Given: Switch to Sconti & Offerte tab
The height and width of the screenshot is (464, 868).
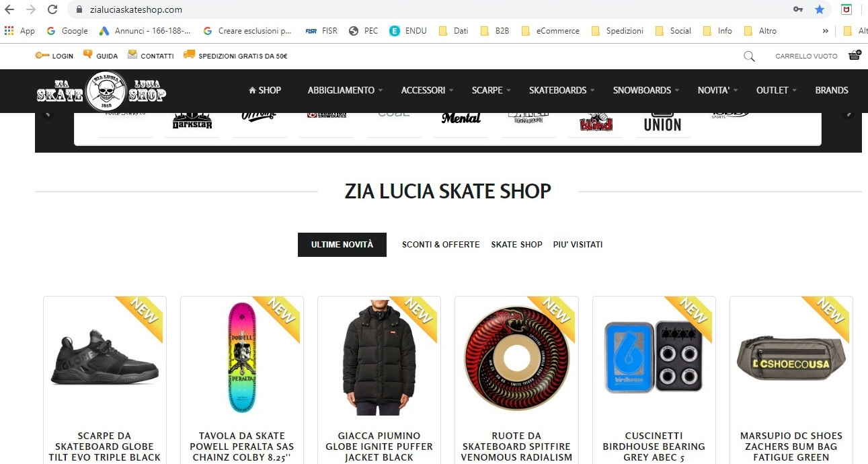Looking at the screenshot, I should 441,245.
